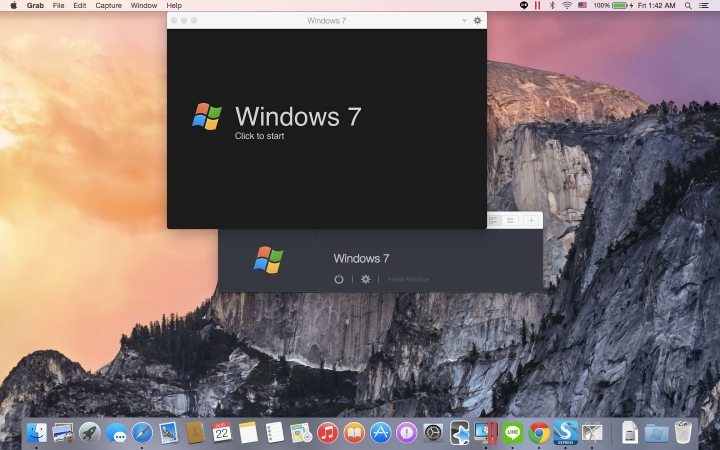The width and height of the screenshot is (720, 450).
Task: Switch Control Center to expanded view
Action: pyautogui.click(x=494, y=220)
